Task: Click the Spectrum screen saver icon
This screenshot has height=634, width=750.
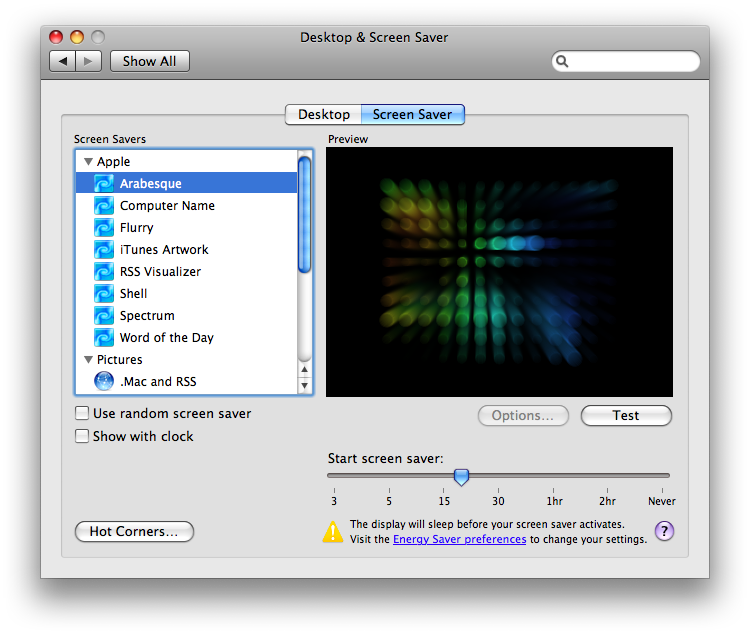Action: point(104,315)
